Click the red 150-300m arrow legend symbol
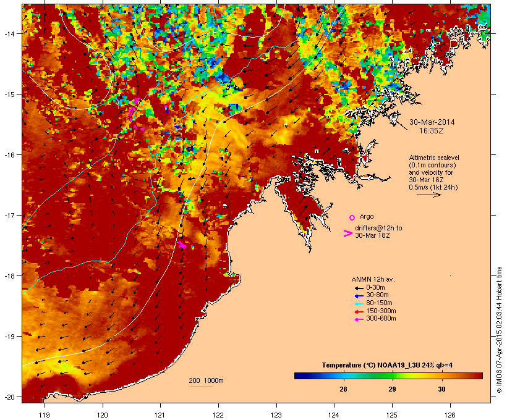This screenshot has height=420, width=507. (x=359, y=312)
